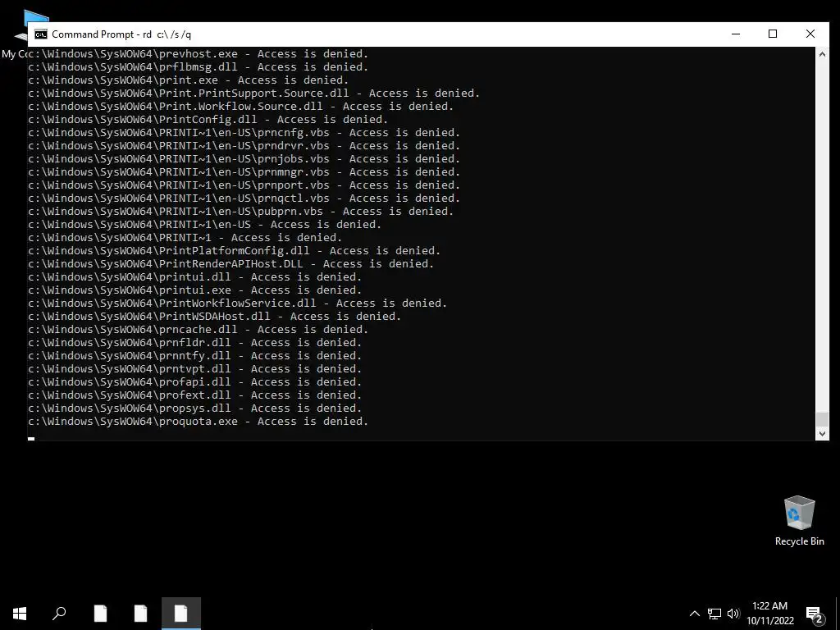Screen dimensions: 840x630
Task: Click the print.exe access denied line
Action: pos(189,80)
